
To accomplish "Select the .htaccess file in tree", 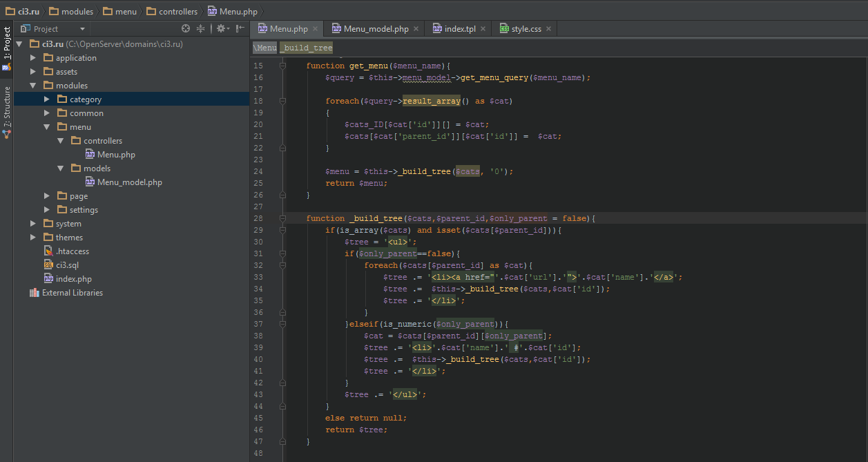I will [66, 251].
